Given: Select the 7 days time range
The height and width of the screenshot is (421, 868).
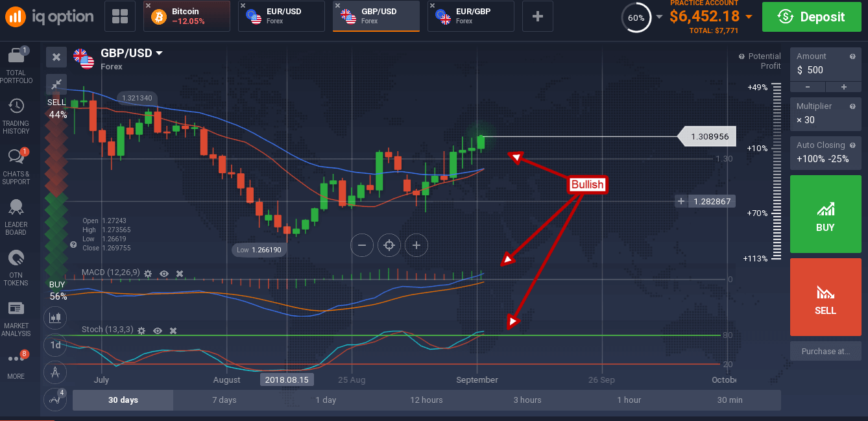Looking at the screenshot, I should (224, 400).
